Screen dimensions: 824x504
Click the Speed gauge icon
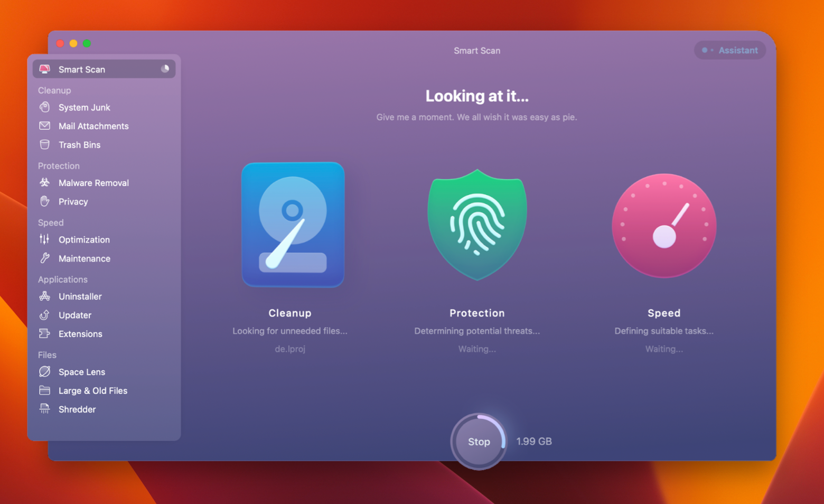[x=664, y=226]
